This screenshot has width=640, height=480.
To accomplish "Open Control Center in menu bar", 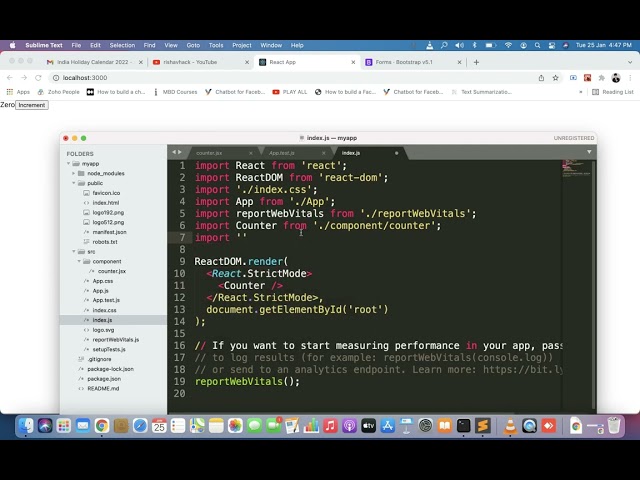I will pos(552,45).
